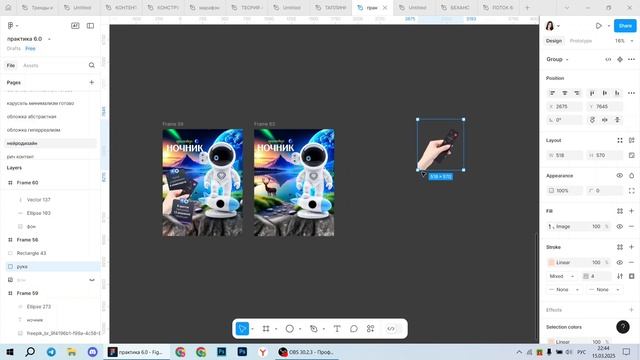Click the Drafts link under file name
The height and width of the screenshot is (360, 640).
13,49
